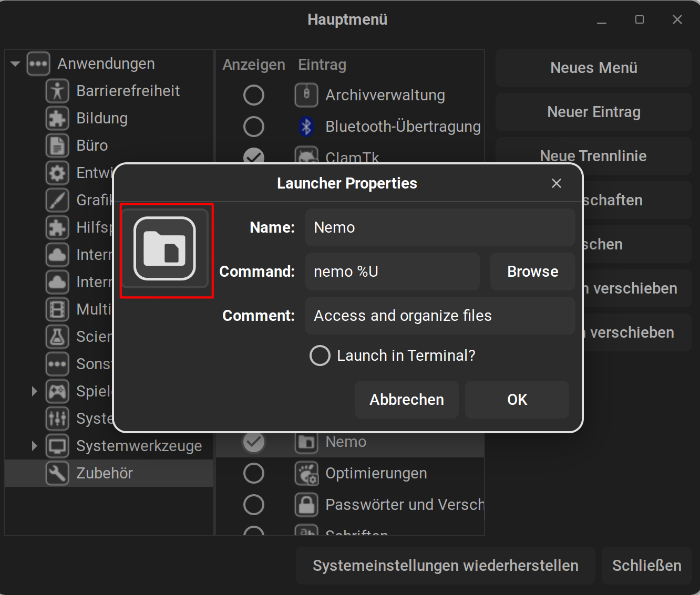Collapse the Anwendungen tree
The height and width of the screenshot is (595, 700).
[x=15, y=64]
